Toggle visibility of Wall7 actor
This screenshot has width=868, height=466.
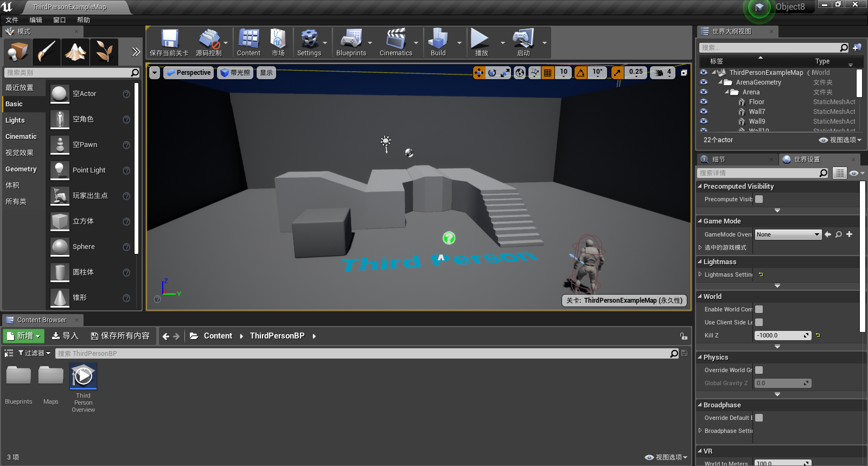(704, 112)
